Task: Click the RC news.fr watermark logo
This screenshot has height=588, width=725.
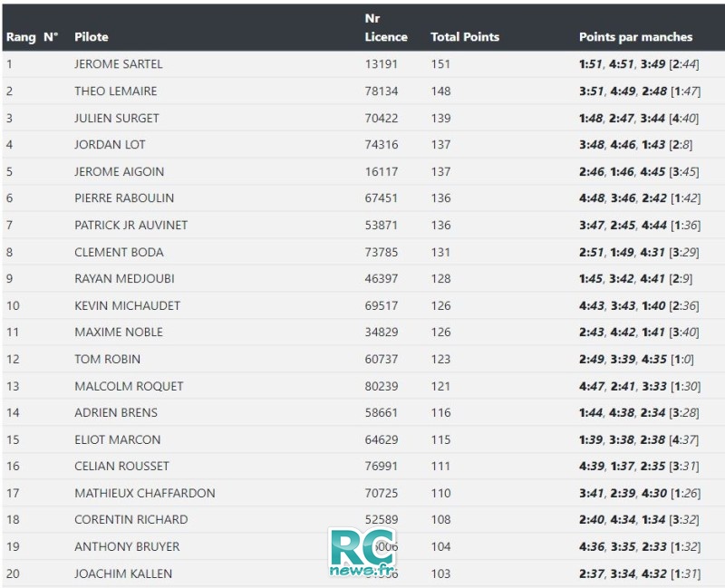Action: coord(362,552)
